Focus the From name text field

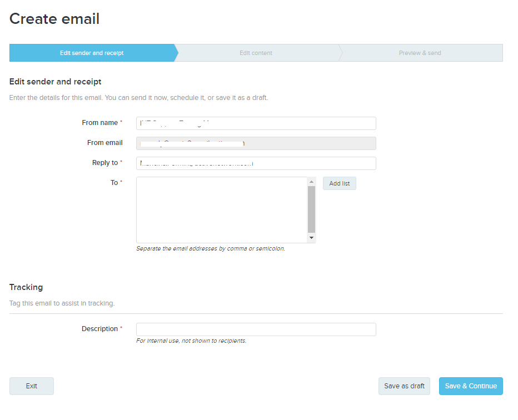(x=256, y=123)
